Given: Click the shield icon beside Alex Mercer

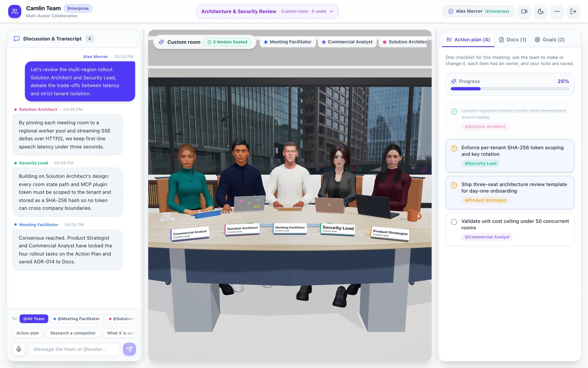Looking at the screenshot, I should [450, 11].
